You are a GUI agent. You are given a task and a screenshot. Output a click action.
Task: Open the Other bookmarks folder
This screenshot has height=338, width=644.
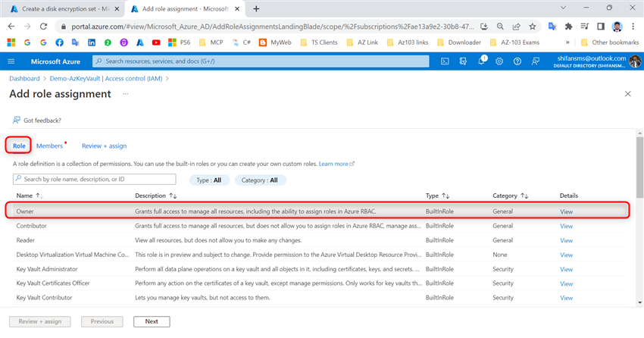(x=610, y=42)
